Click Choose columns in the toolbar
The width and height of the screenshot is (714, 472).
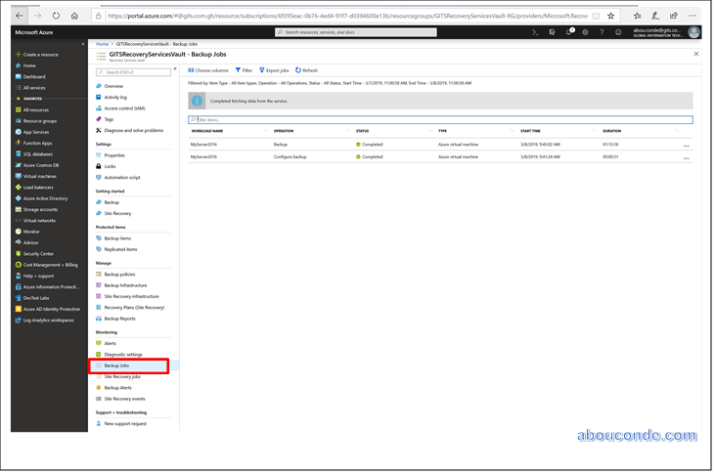208,71
